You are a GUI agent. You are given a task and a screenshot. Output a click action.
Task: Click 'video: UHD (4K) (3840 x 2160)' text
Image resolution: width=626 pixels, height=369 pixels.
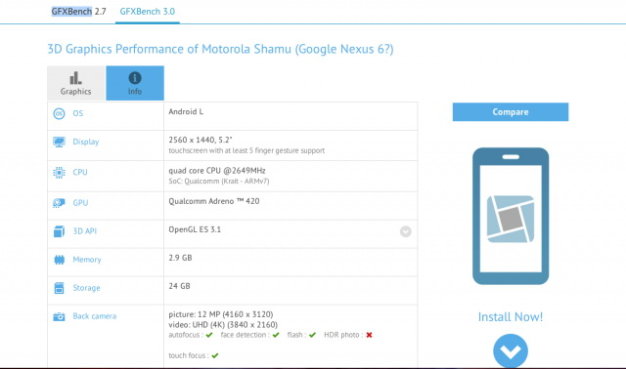tap(223, 325)
